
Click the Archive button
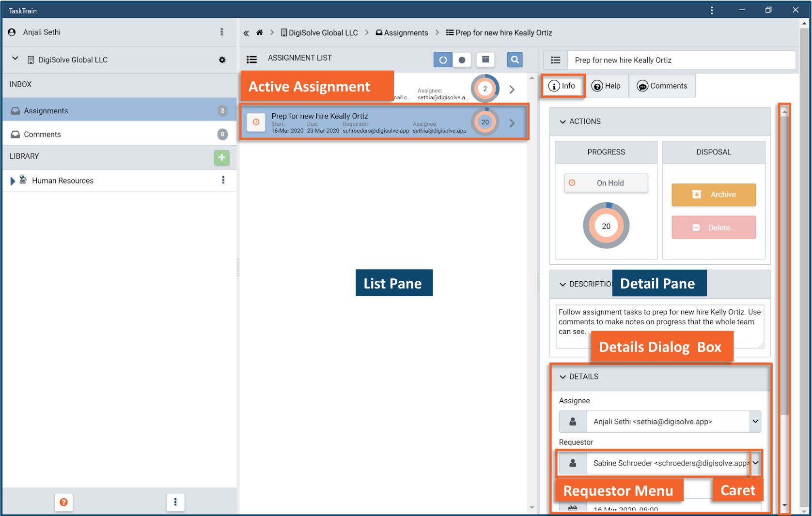click(713, 195)
